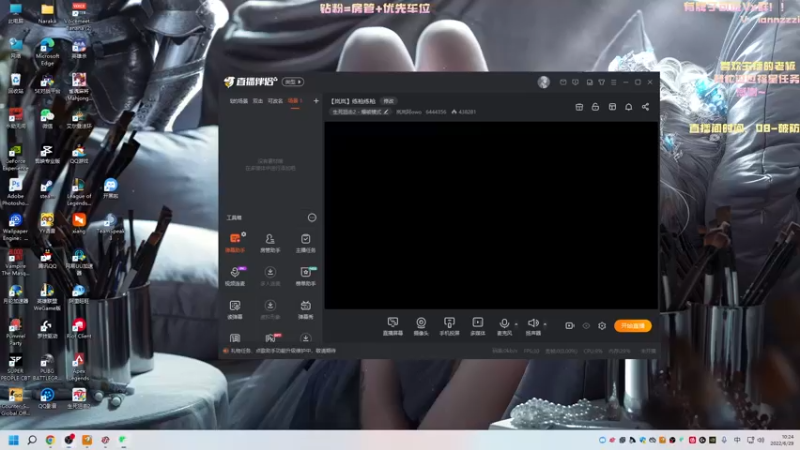
Task: Open the user avatar profile
Action: click(x=543, y=82)
